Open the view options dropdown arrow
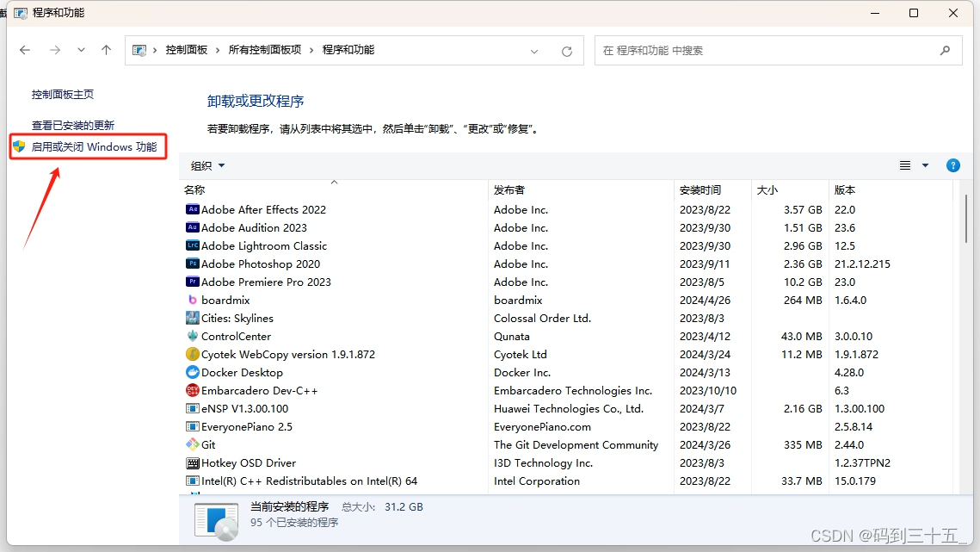 point(925,165)
